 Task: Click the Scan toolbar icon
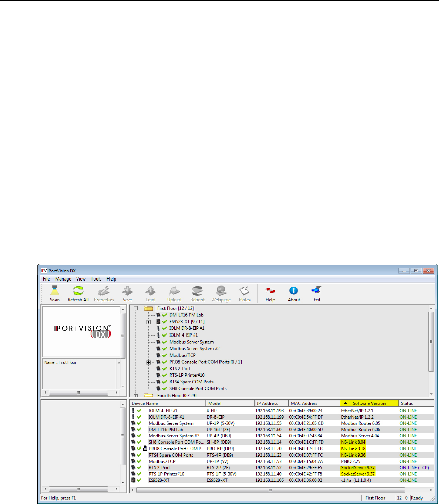coord(54,291)
